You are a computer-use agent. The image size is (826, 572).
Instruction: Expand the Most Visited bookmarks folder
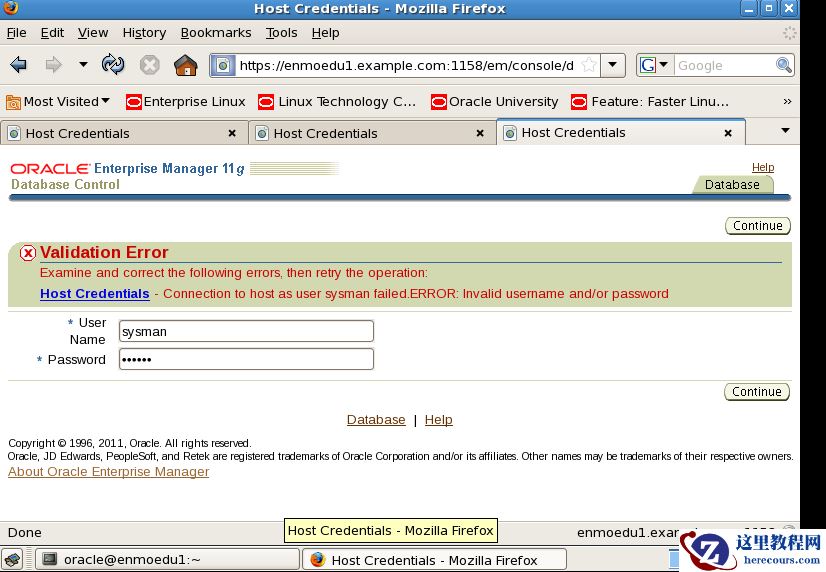click(x=58, y=101)
